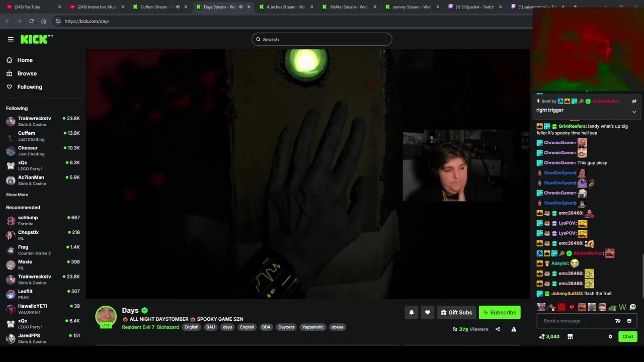The width and height of the screenshot is (644, 362).
Task: Open Ac7ionMan in Following list
Action: (43, 180)
